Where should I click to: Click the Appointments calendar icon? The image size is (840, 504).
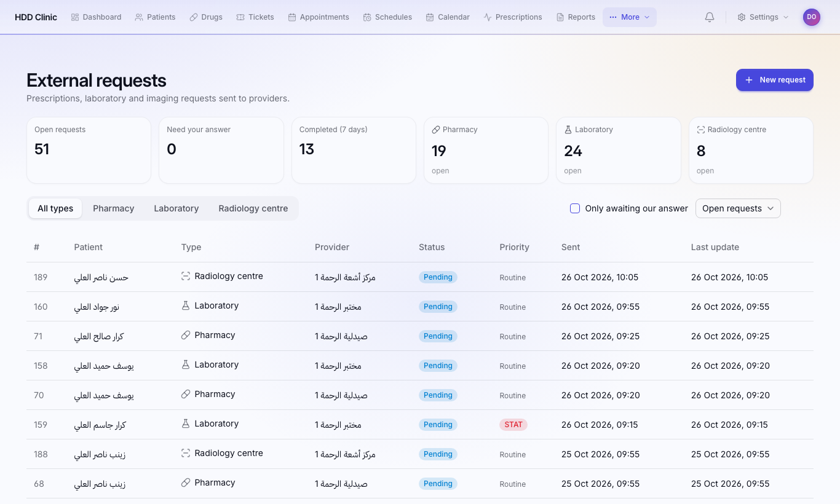pyautogui.click(x=292, y=17)
